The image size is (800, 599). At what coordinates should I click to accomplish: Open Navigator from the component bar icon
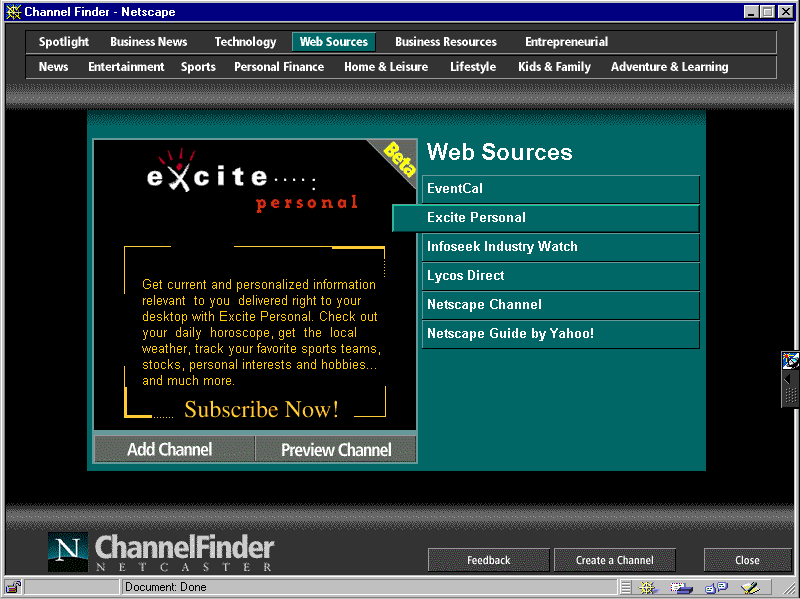(648, 587)
